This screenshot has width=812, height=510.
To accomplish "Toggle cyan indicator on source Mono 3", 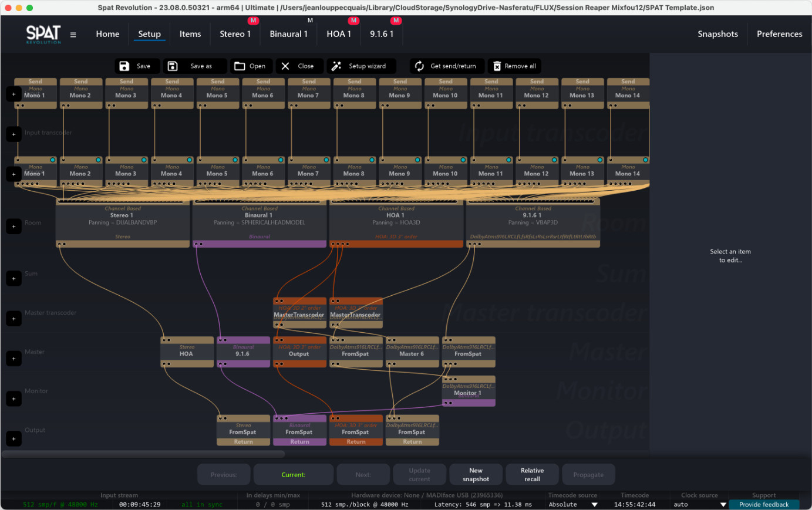I will click(144, 160).
